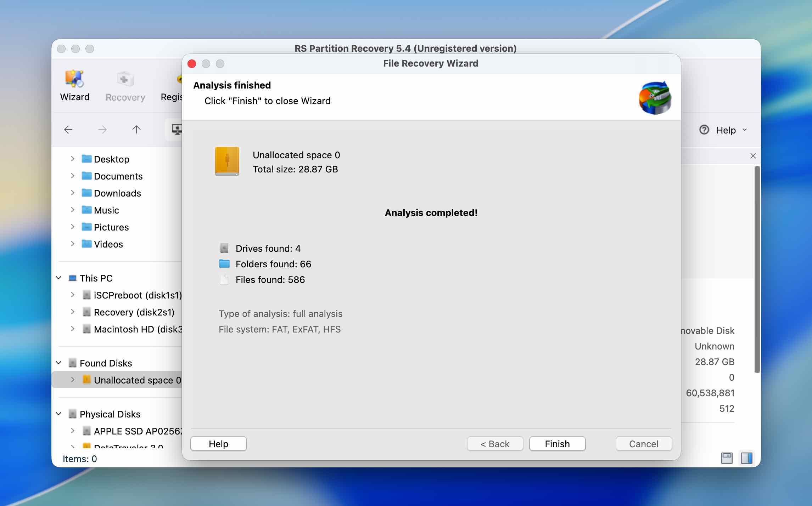The image size is (812, 506).
Task: Click the Recovery toolbar icon
Action: (x=125, y=86)
